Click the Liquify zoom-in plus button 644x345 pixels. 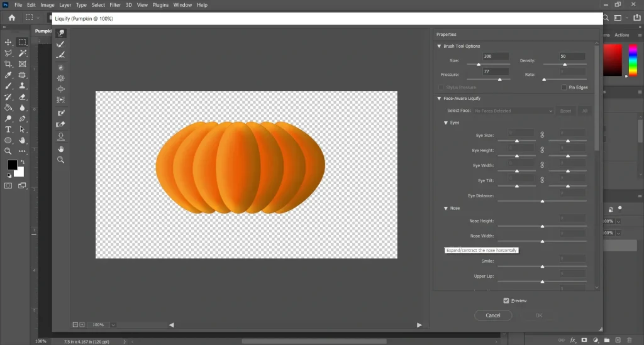coord(82,324)
